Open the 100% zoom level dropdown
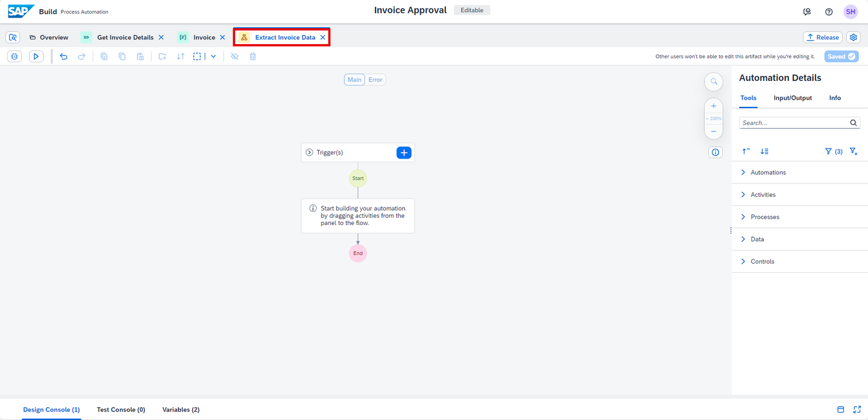 714,118
